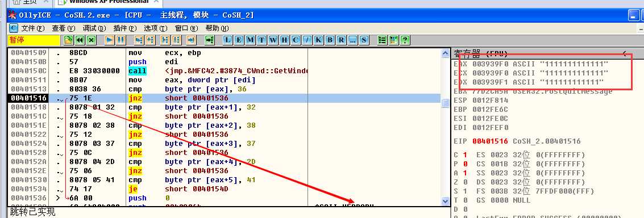Click the scroll down arrow of disassembly pane
The height and width of the screenshot is (218, 644).
pyautogui.click(x=445, y=201)
